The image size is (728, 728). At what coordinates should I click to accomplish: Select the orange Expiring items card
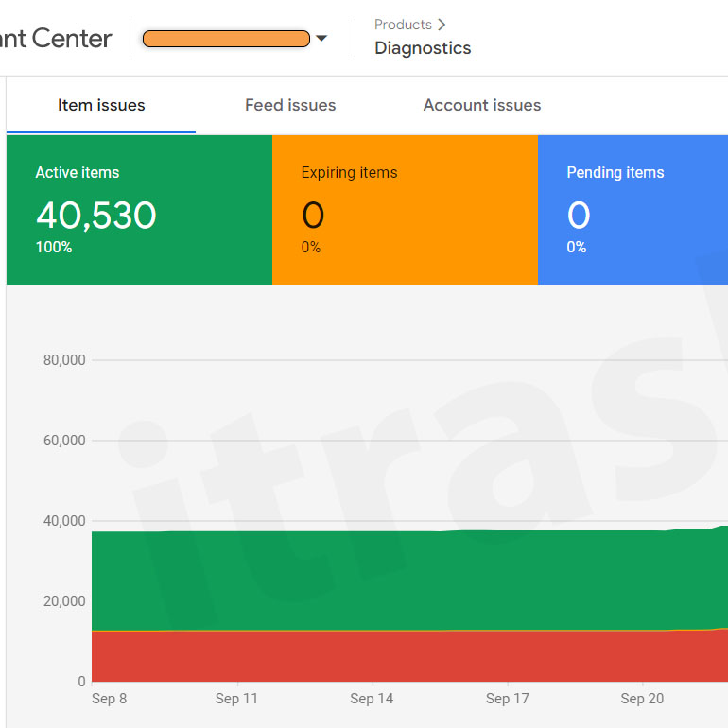coord(405,210)
